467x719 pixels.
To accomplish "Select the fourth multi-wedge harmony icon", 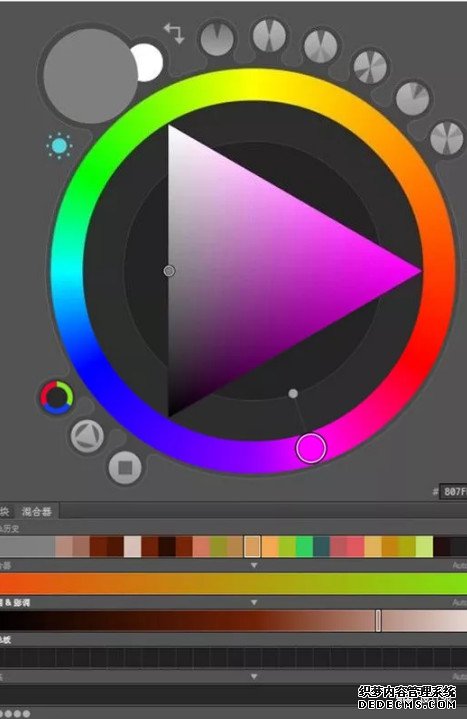I will pos(370,67).
